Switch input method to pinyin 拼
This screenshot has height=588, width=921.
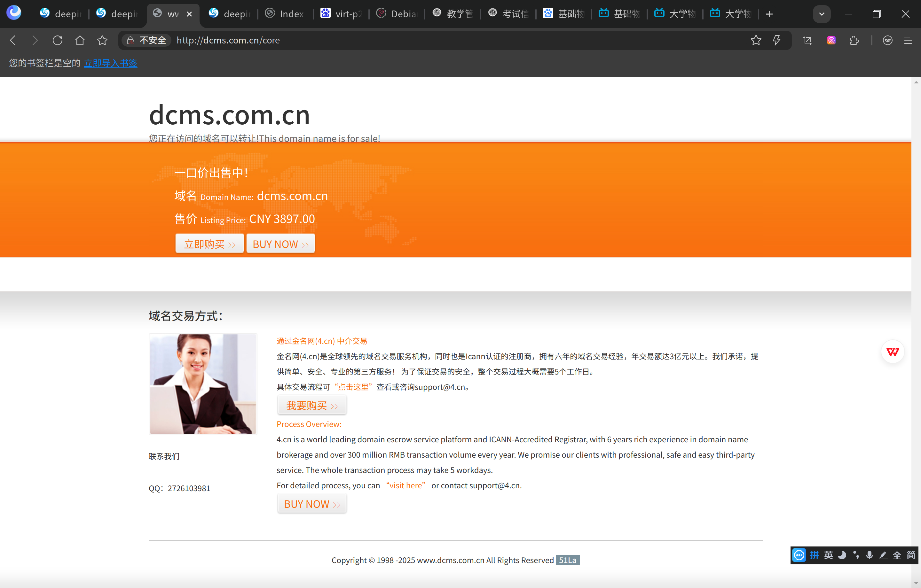[x=814, y=555]
